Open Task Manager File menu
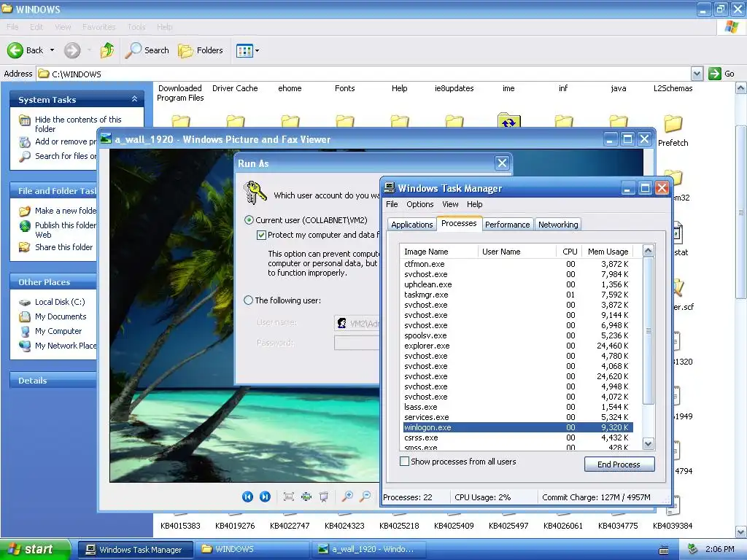The image size is (747, 560). (392, 204)
